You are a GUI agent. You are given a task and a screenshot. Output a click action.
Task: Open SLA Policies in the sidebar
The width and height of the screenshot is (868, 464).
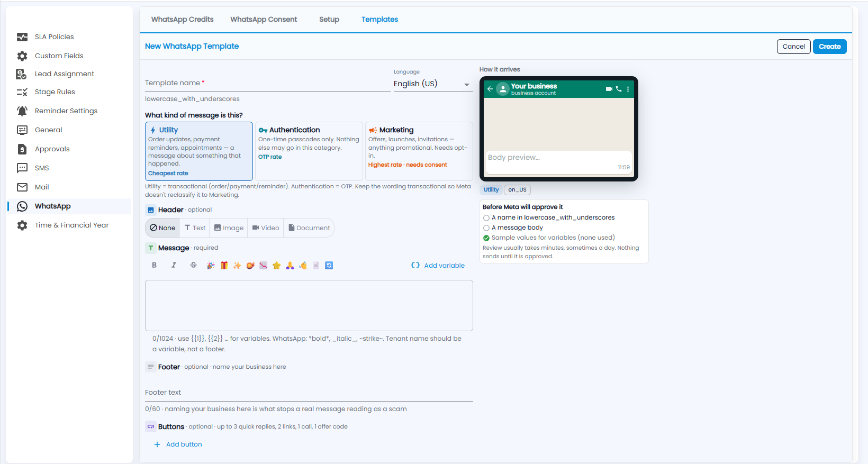click(54, 37)
